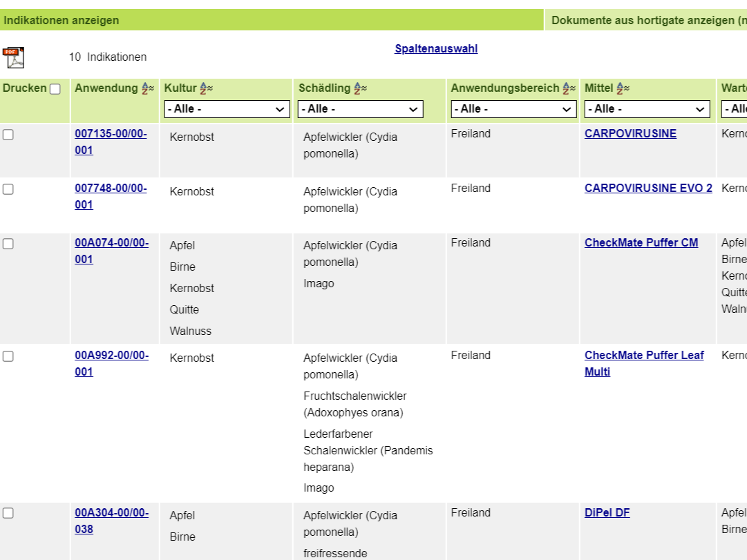The width and height of the screenshot is (747, 560).
Task: Click Birne in the 00A074-00/00-001 row
Action: coord(182,267)
